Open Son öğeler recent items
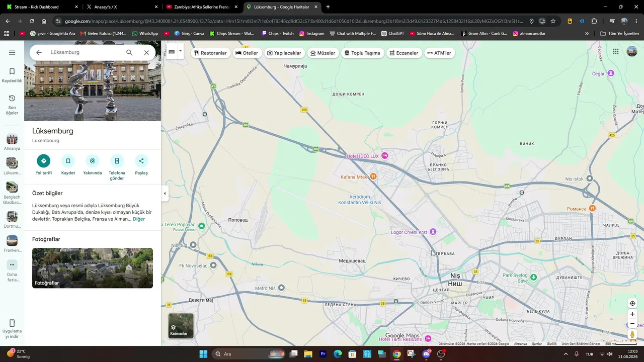This screenshot has height=362, width=644. [12, 105]
